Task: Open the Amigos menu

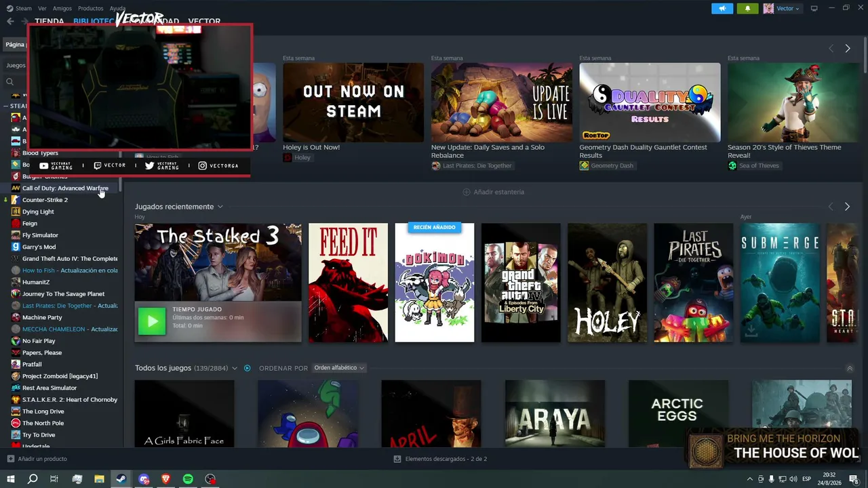Action: pyautogui.click(x=62, y=8)
